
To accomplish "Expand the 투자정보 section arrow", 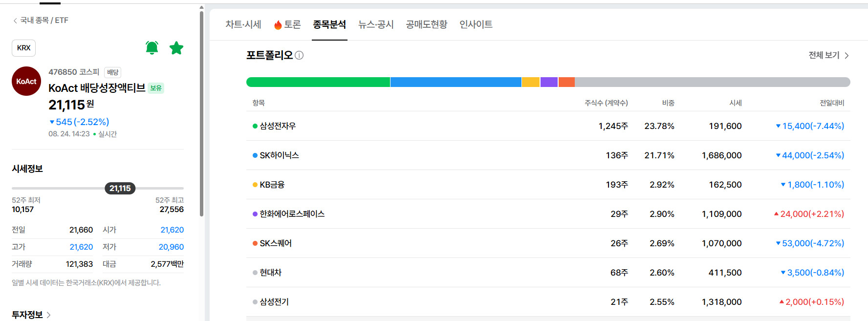I will pos(48,315).
